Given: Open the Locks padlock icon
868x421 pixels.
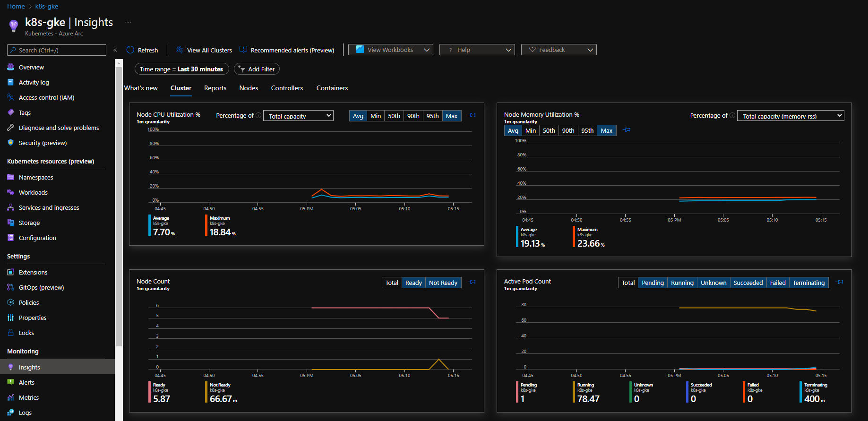Looking at the screenshot, I should pos(10,333).
